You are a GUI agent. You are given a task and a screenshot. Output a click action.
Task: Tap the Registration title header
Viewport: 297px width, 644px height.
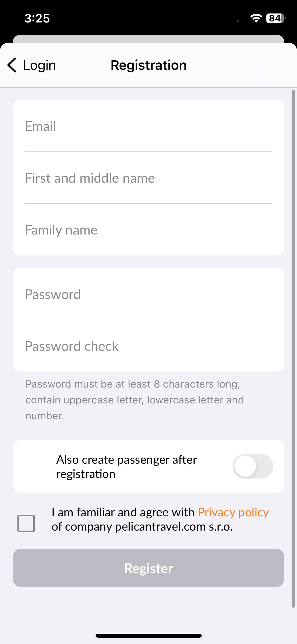(149, 65)
